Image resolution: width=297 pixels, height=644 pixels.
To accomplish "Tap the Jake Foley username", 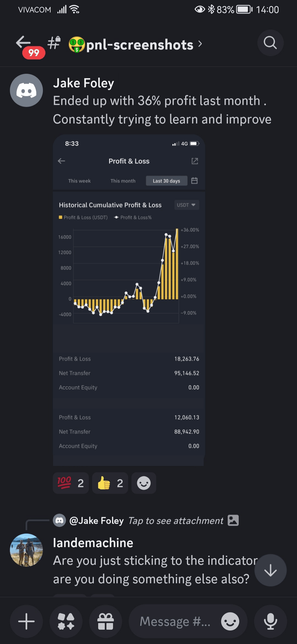I will tap(84, 83).
